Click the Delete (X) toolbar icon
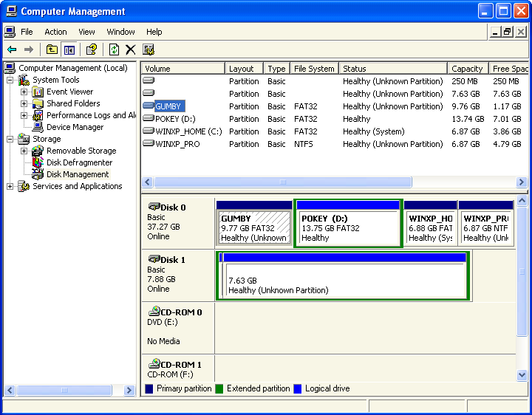The image size is (532, 415). pyautogui.click(x=131, y=49)
